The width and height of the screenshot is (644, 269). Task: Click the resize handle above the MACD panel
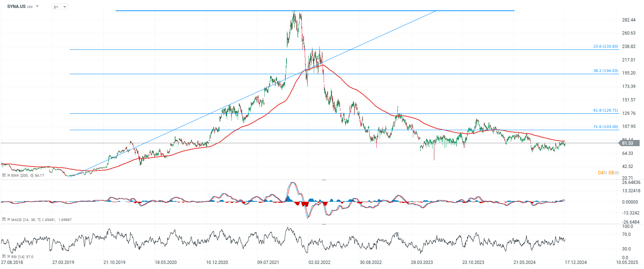[324, 180]
